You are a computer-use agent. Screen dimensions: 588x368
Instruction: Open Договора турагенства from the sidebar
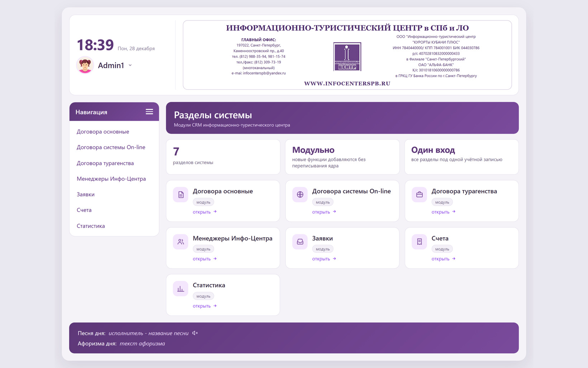click(x=105, y=163)
